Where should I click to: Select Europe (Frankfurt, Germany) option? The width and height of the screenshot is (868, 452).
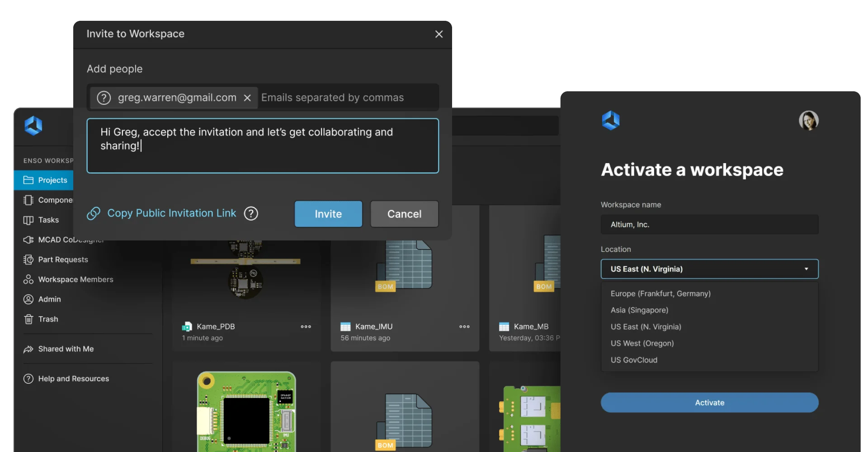[660, 293]
